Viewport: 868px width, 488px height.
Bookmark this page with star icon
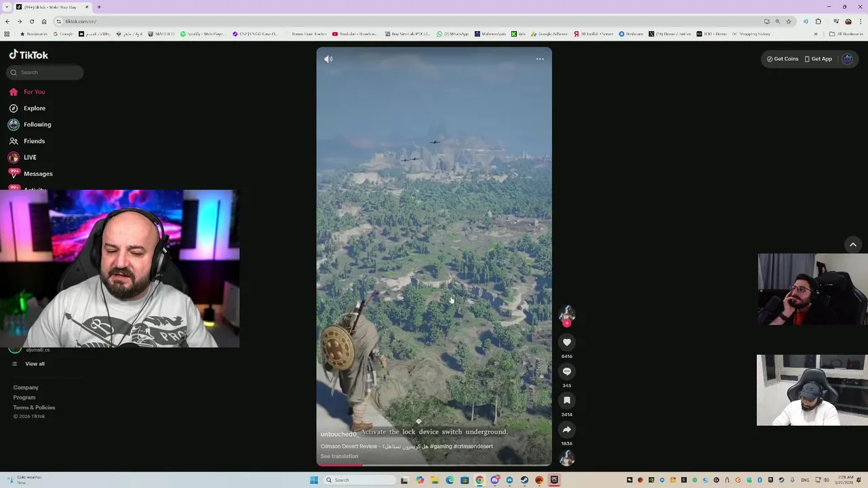(x=789, y=22)
